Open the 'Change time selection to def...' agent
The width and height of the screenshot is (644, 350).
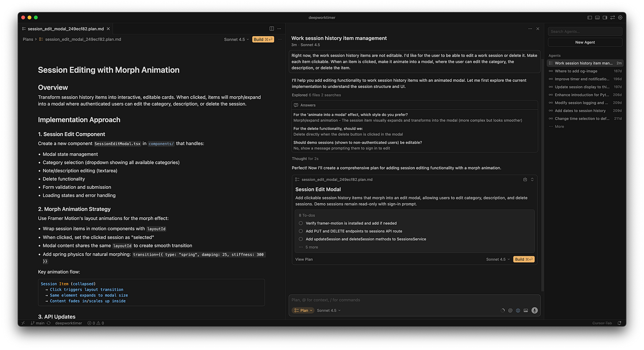click(x=585, y=119)
